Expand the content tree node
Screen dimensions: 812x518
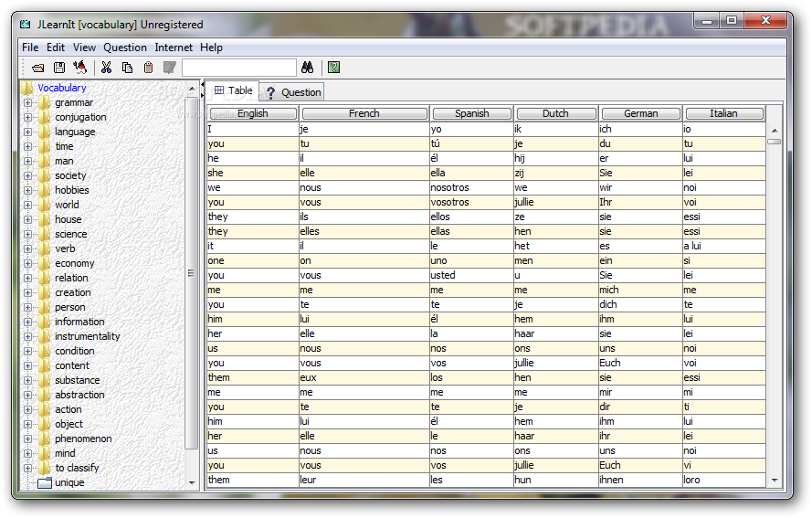click(28, 365)
